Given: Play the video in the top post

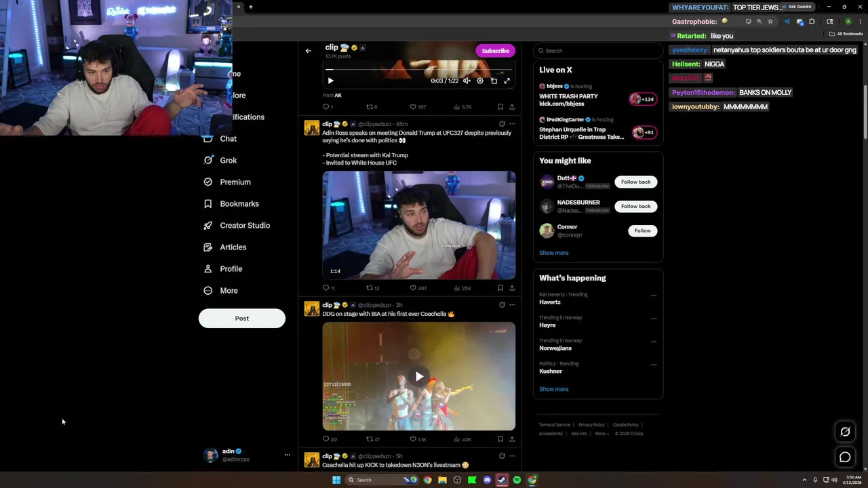Looking at the screenshot, I should [331, 81].
